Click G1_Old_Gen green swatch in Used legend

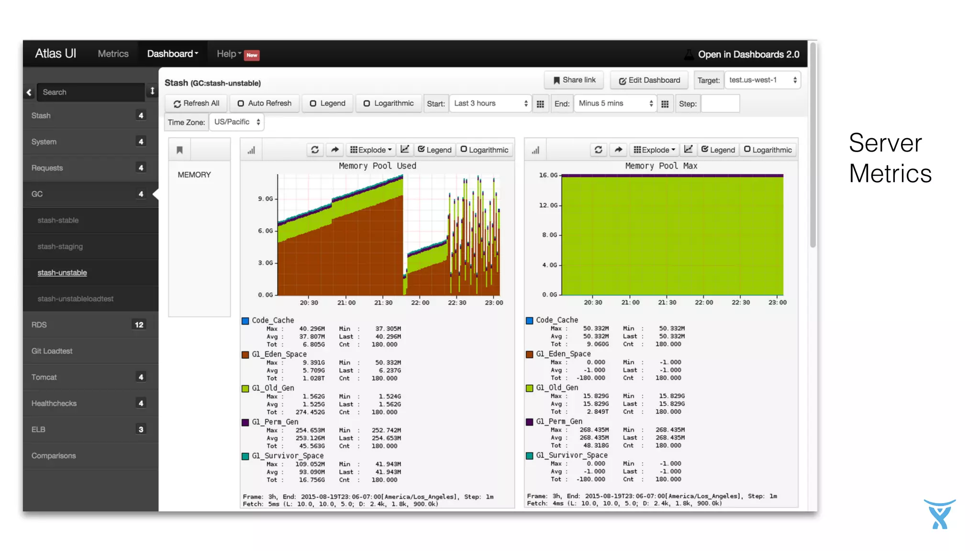(245, 389)
